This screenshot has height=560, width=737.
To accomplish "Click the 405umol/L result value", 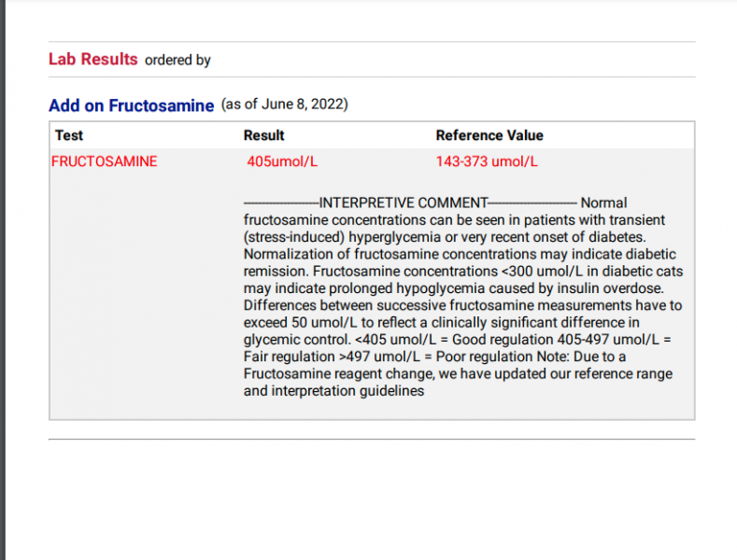I will pyautogui.click(x=282, y=161).
